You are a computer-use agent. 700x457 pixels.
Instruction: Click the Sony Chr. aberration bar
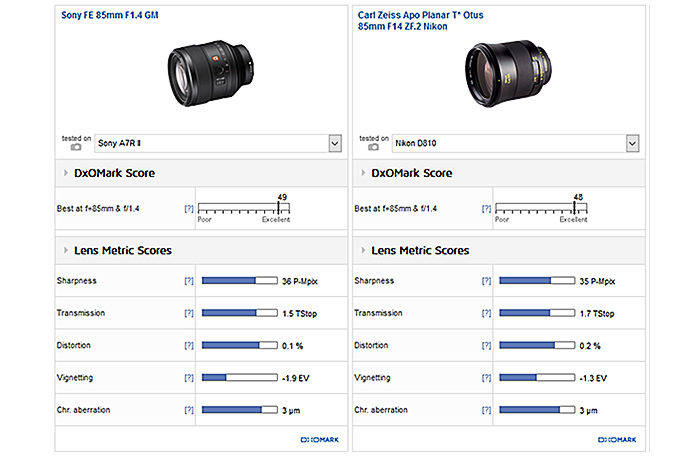tap(240, 410)
